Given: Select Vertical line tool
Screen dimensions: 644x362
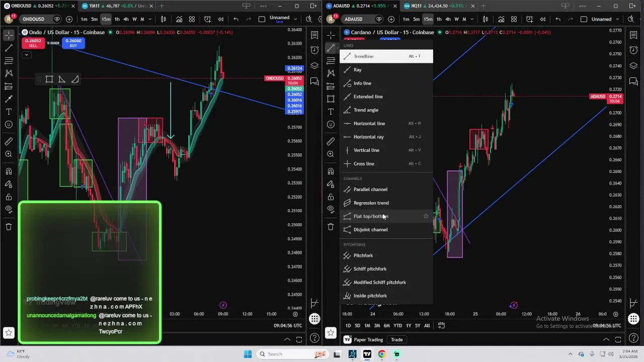Looking at the screenshot, I should coord(386,150).
